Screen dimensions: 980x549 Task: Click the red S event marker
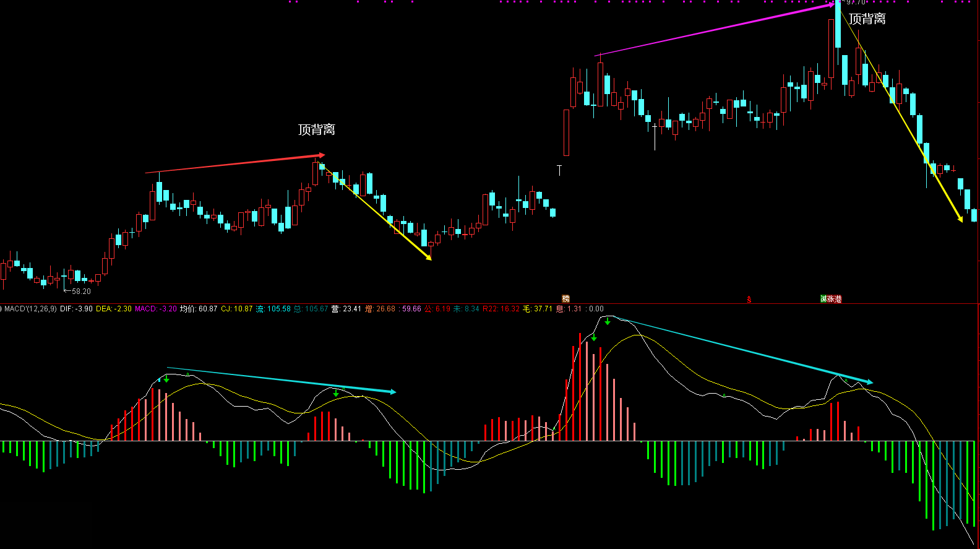pos(749,300)
